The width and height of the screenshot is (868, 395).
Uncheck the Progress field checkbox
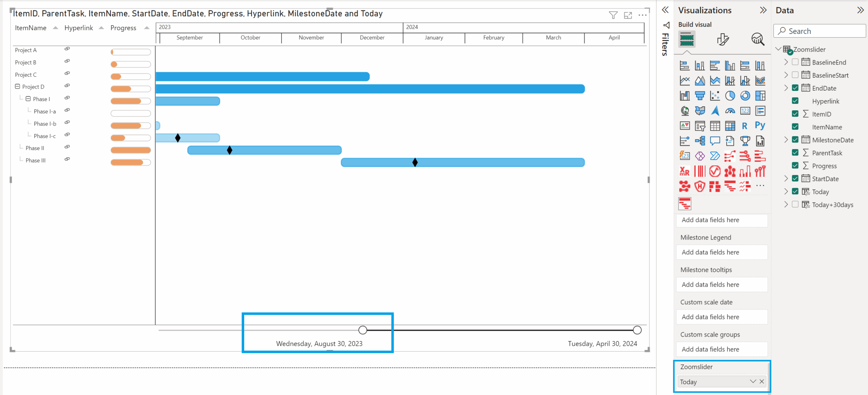pyautogui.click(x=795, y=166)
